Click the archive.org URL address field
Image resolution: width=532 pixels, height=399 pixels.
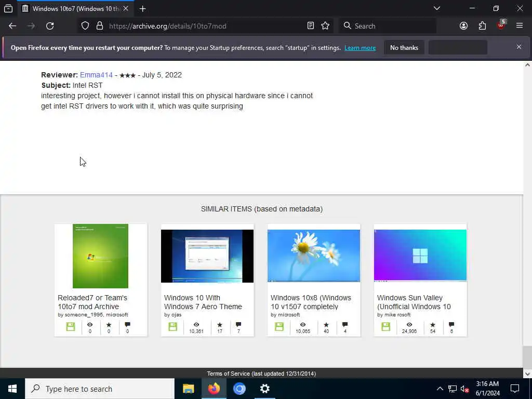206,26
